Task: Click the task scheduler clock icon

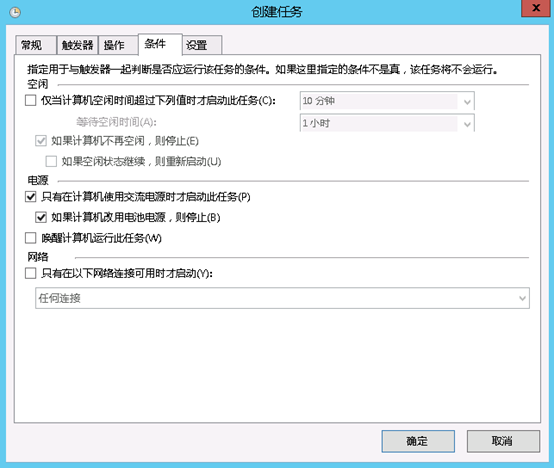Action: [15, 12]
